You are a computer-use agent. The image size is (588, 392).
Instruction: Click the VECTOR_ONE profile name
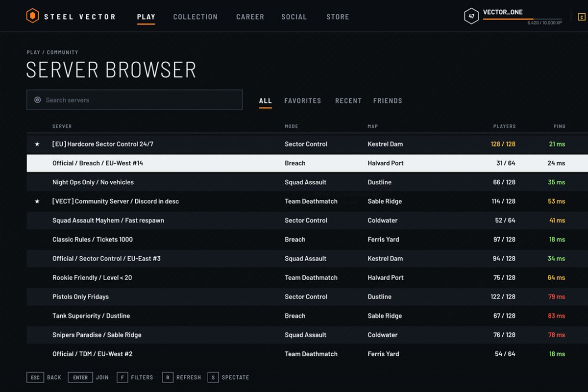503,12
